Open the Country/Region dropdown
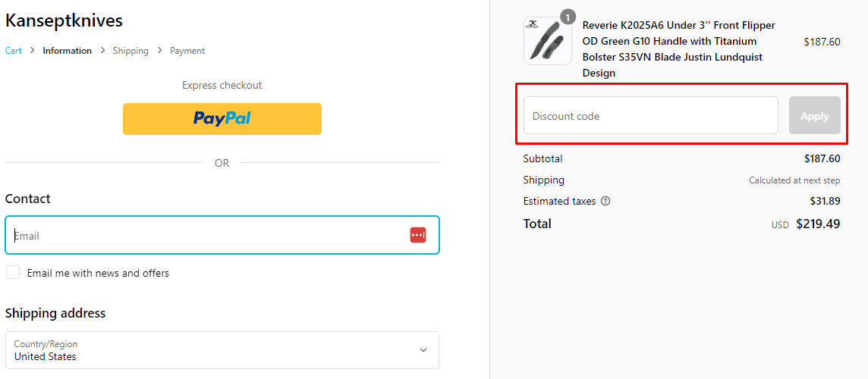This screenshot has width=868, height=379. pyautogui.click(x=222, y=350)
